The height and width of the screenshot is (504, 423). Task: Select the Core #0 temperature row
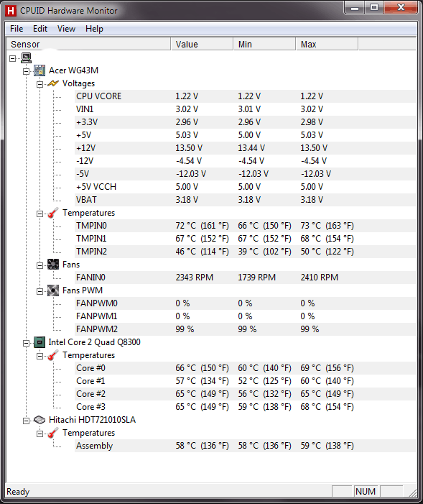click(246, 368)
